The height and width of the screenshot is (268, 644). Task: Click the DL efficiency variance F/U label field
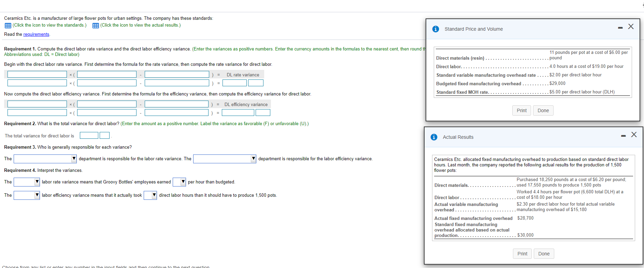[263, 113]
